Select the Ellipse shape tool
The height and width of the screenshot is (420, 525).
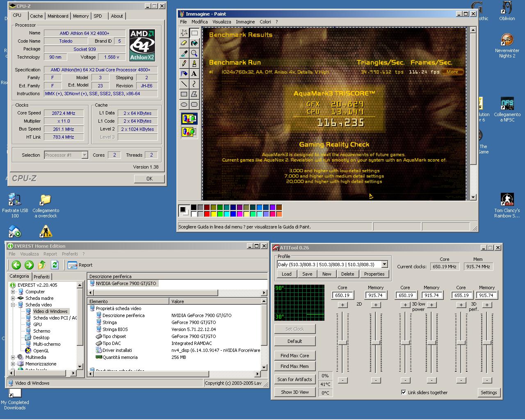click(184, 105)
